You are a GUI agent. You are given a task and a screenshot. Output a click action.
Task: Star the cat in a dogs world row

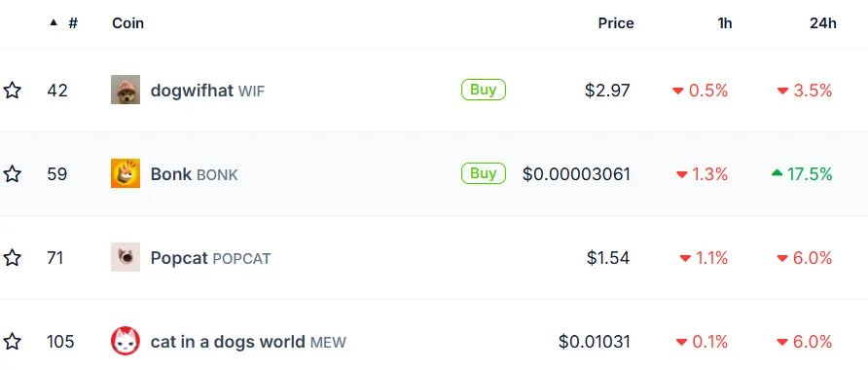coord(13,341)
